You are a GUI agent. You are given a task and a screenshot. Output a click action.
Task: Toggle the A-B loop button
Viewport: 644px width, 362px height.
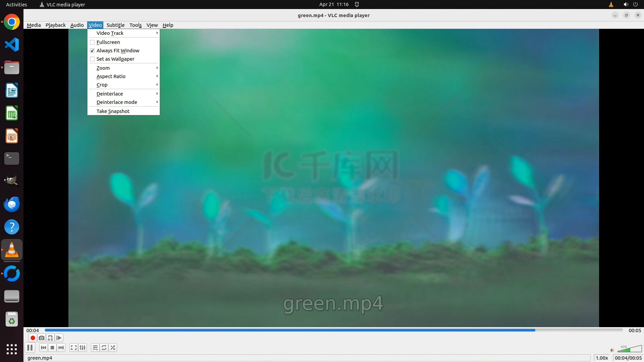(50, 338)
